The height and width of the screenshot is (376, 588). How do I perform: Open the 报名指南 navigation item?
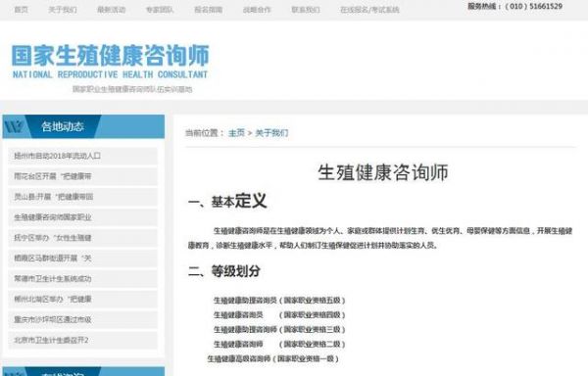(x=209, y=10)
